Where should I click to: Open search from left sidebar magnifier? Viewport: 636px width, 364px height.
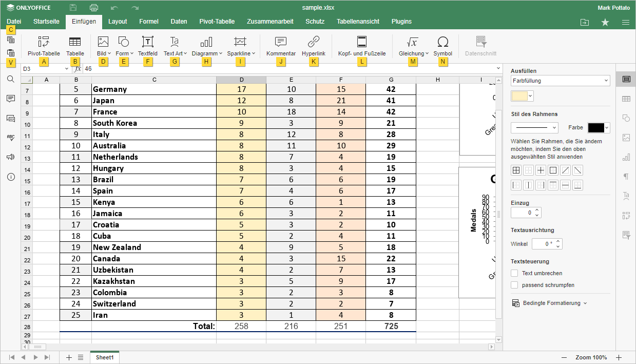point(11,79)
